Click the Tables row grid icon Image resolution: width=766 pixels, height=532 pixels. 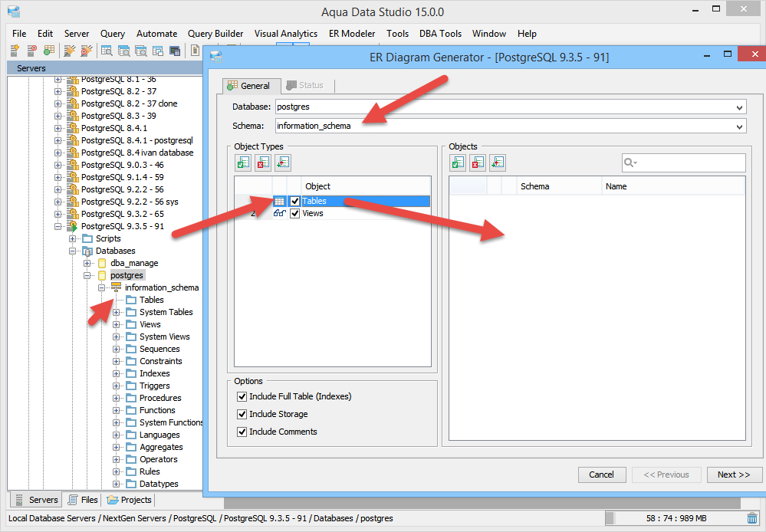279,202
